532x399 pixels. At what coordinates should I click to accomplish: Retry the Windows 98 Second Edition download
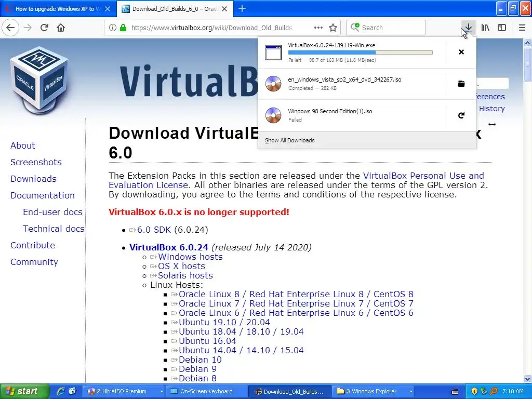point(461,115)
